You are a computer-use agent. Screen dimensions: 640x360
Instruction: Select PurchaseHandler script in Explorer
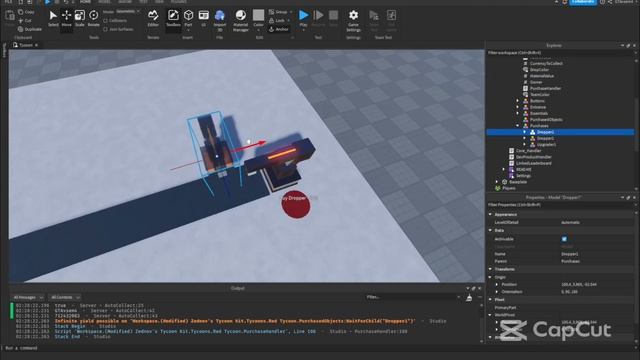tap(545, 89)
